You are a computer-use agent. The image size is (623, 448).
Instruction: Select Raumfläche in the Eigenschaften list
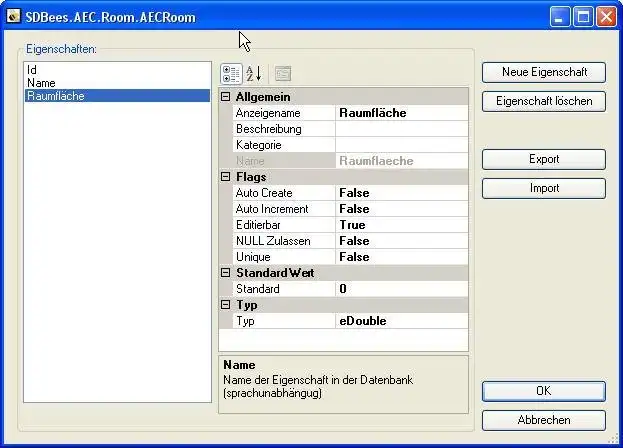pyautogui.click(x=117, y=96)
